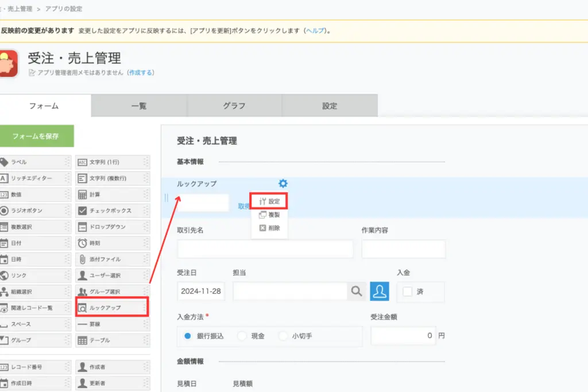Select the テーブル field element

click(x=111, y=340)
